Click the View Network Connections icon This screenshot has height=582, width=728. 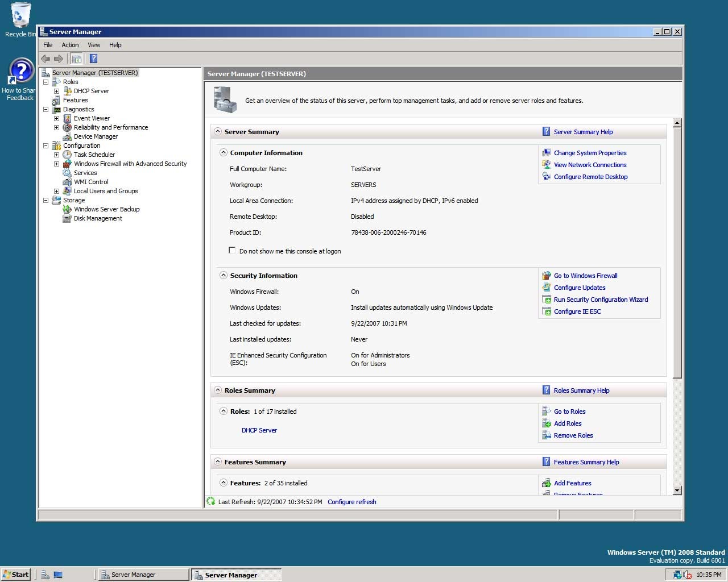pyautogui.click(x=546, y=164)
